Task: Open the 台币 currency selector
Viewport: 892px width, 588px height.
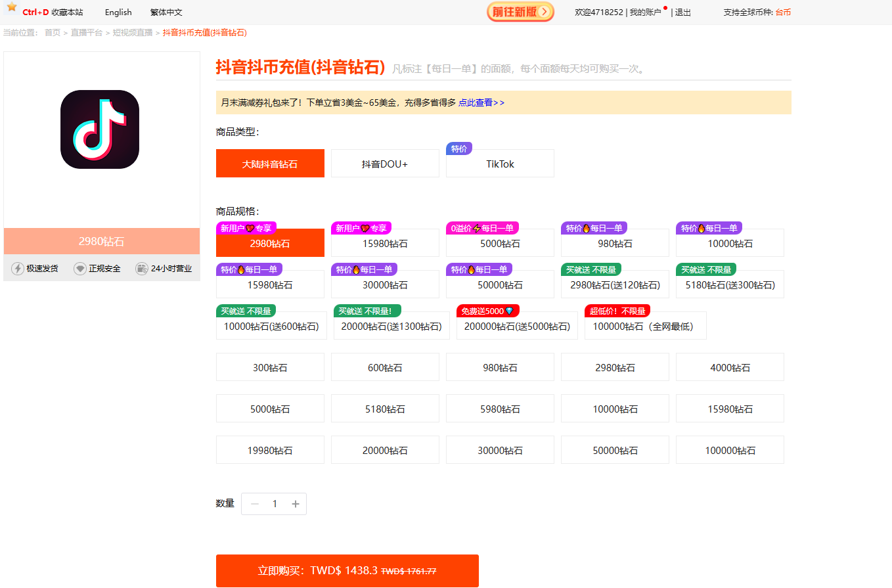Action: click(x=783, y=12)
